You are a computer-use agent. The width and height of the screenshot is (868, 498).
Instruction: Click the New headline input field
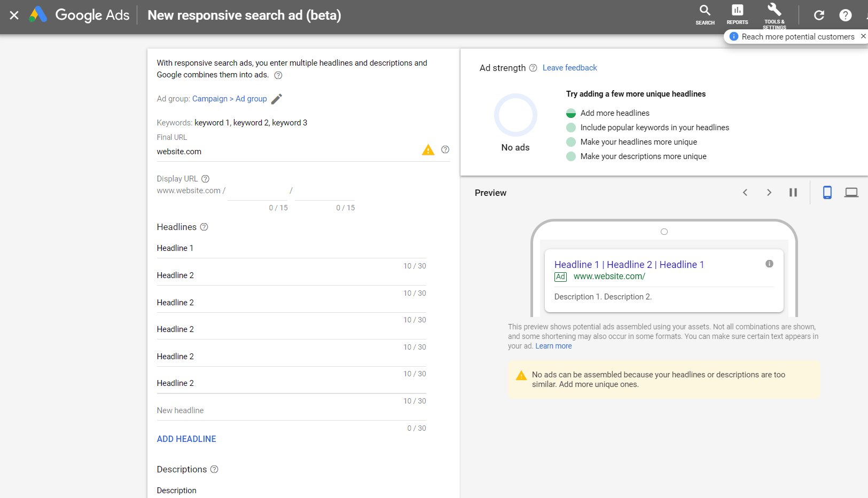click(x=291, y=410)
